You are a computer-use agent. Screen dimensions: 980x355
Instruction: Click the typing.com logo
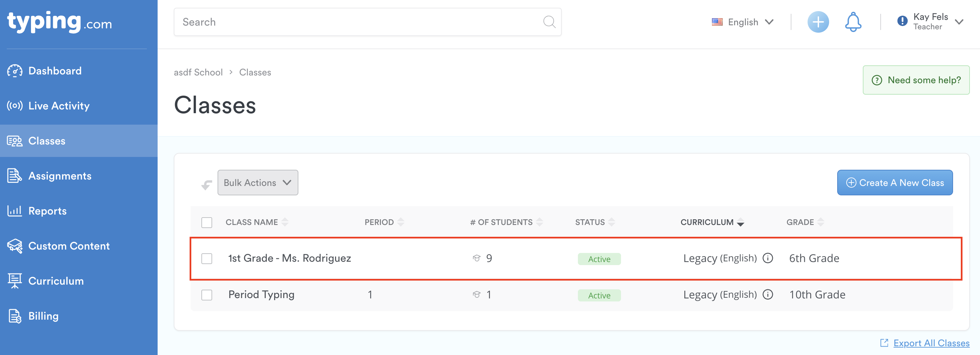tap(60, 22)
